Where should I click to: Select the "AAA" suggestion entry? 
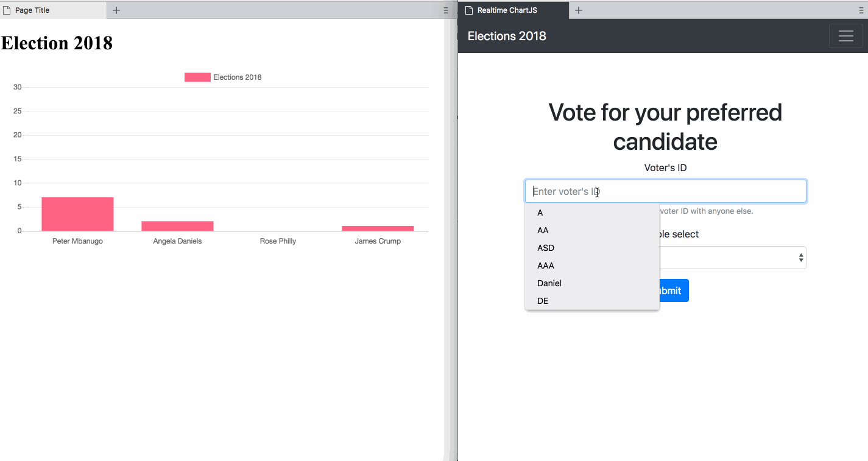[x=546, y=266]
